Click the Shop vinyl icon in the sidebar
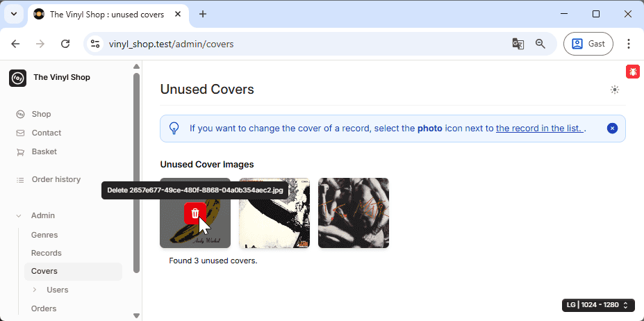The height and width of the screenshot is (321, 644). click(x=20, y=114)
